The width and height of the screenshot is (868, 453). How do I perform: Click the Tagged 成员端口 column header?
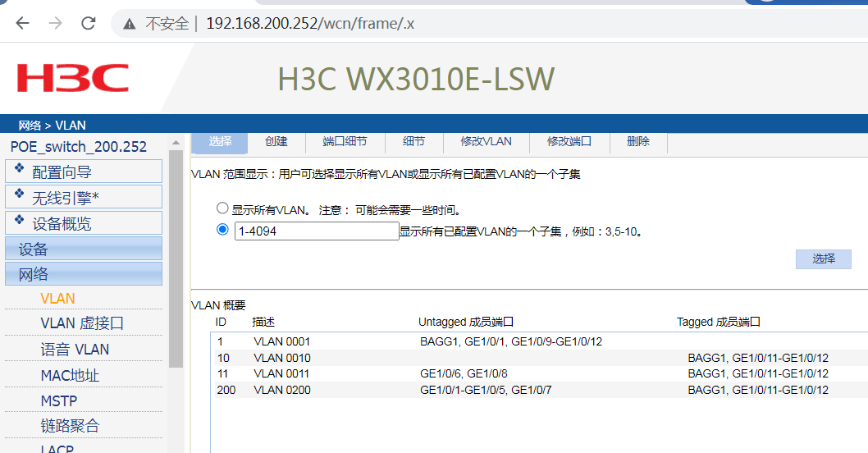click(719, 322)
